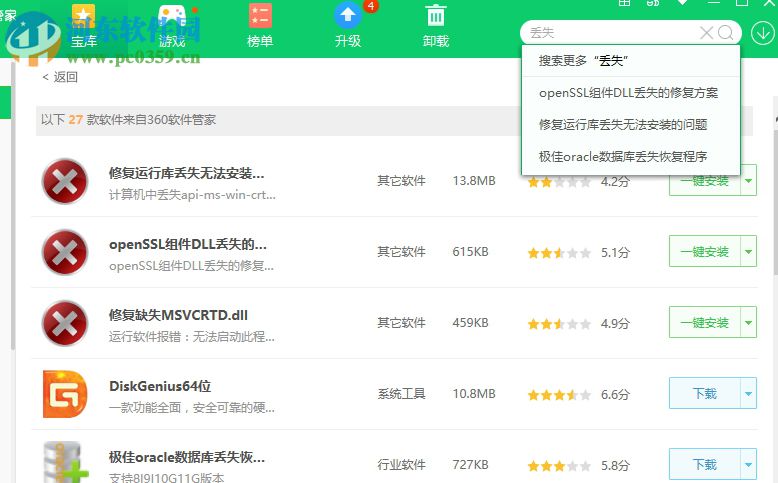The height and width of the screenshot is (483, 778).
Task: Select suggestion 搜索更多 "丢失"
Action: [x=631, y=61]
